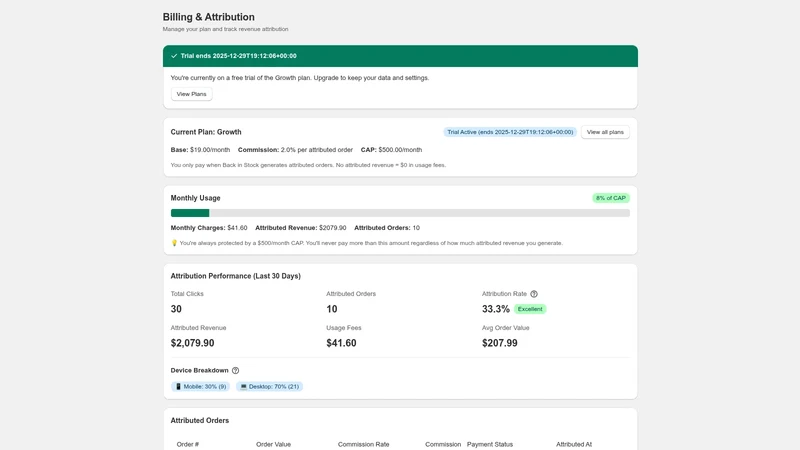
Task: Click the Mobile: 30% (9) badge
Action: click(x=201, y=387)
